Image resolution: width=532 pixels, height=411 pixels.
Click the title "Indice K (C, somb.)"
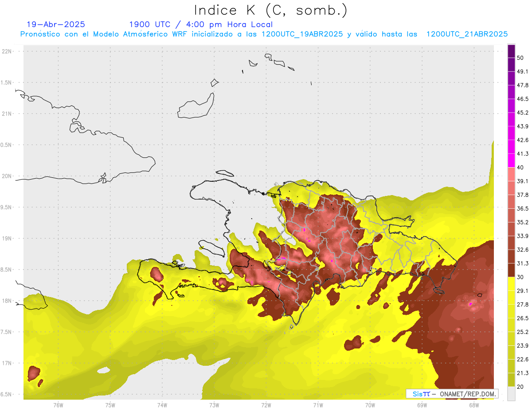[271, 11]
